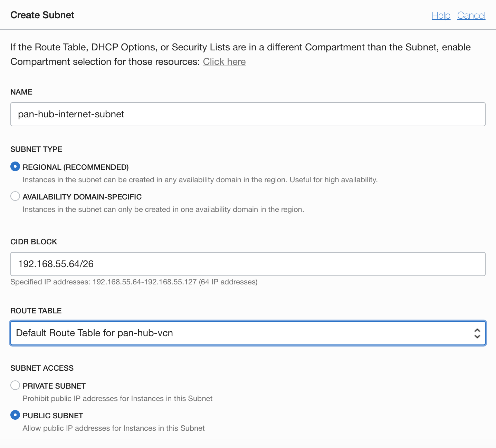The height and width of the screenshot is (448, 496).
Task: Click the 'PRIVATE SUBNET' label text
Action: (x=54, y=386)
